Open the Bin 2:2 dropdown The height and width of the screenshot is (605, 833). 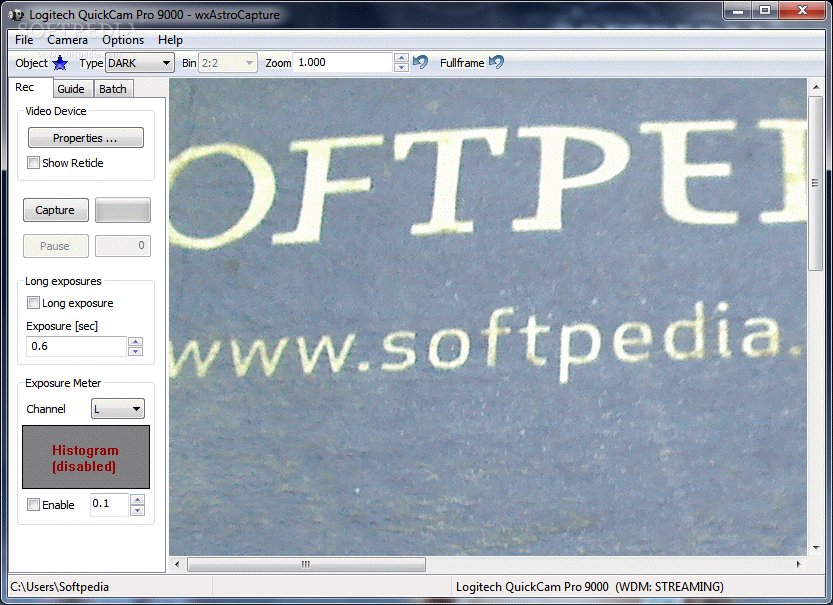coord(227,63)
